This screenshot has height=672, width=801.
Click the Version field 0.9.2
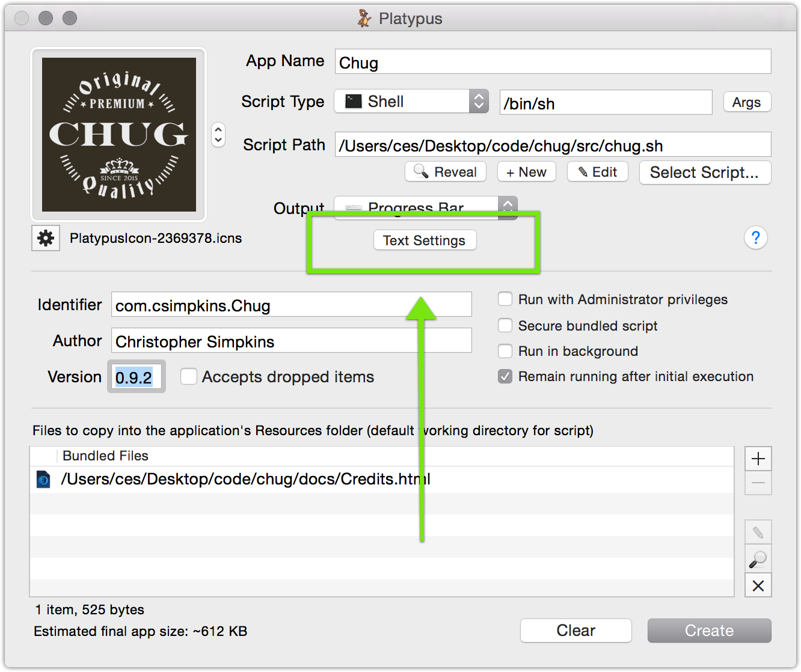click(x=137, y=377)
